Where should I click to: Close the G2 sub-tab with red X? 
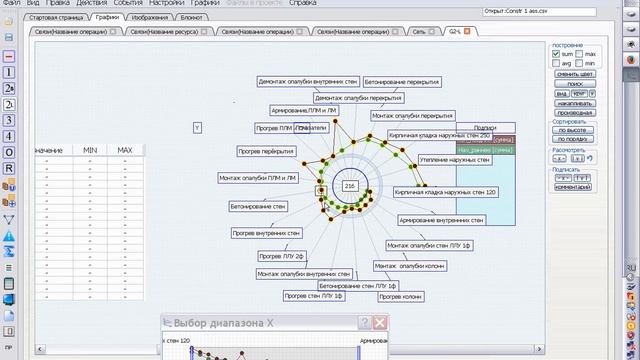pos(467,31)
